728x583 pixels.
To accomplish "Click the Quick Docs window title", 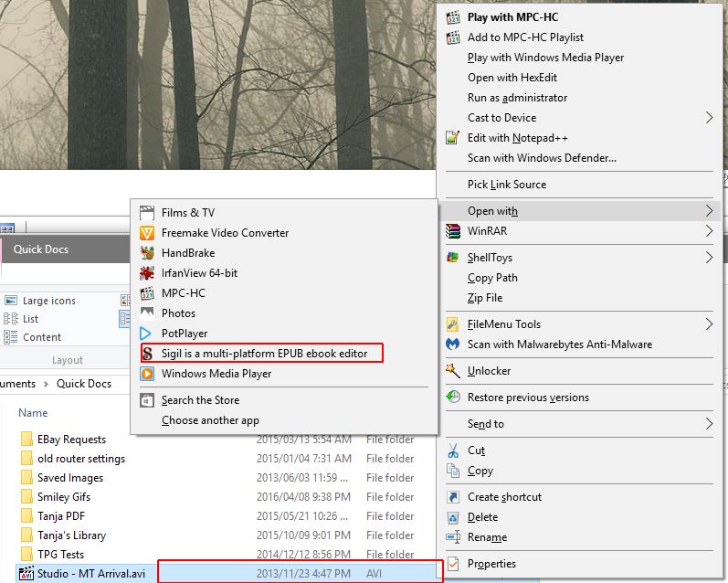I will 41,249.
